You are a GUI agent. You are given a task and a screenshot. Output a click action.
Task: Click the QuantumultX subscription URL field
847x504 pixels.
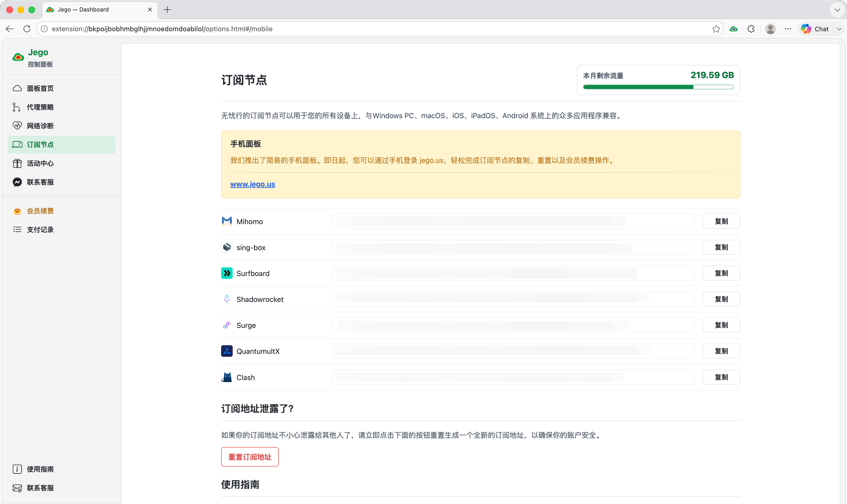[513, 351]
